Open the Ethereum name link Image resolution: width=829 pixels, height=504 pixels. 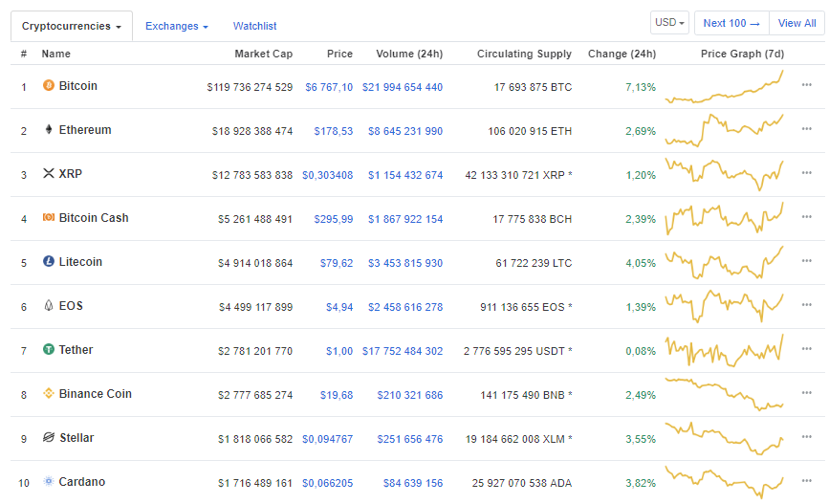85,129
